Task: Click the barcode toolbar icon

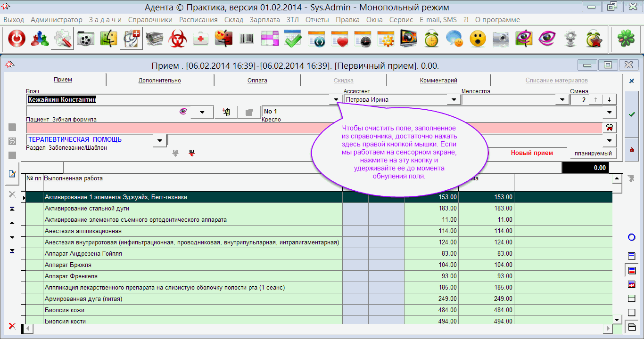Action: pos(247,39)
